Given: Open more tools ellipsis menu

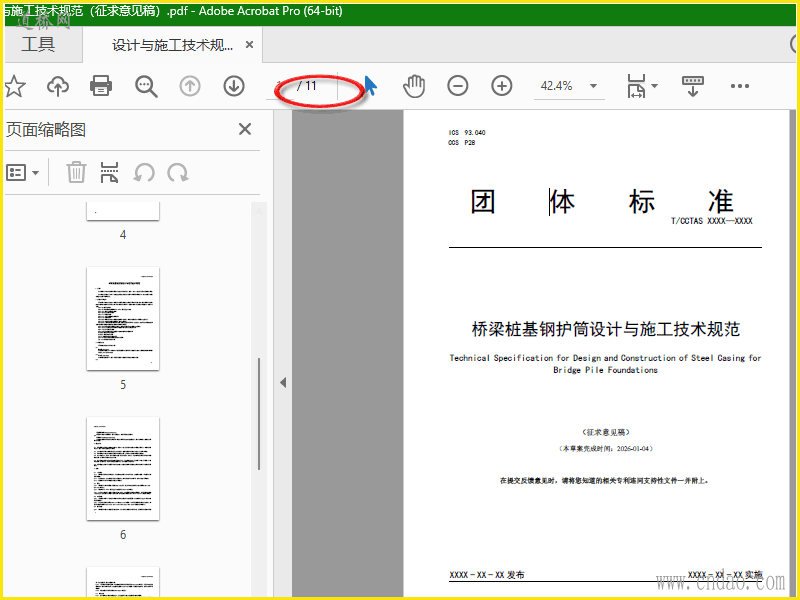Looking at the screenshot, I should 740,86.
